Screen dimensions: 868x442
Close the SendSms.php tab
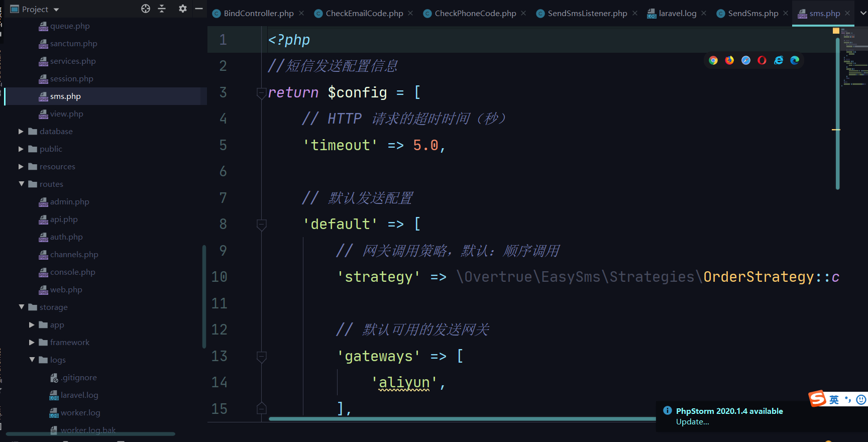786,13
